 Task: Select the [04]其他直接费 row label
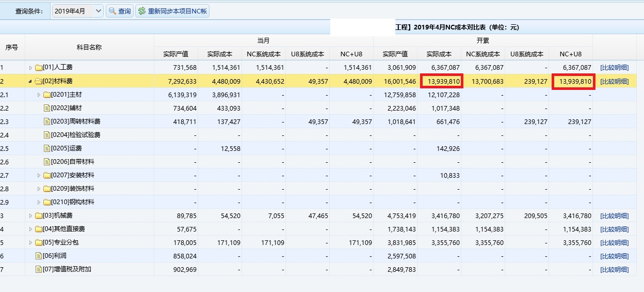pyautogui.click(x=63, y=229)
